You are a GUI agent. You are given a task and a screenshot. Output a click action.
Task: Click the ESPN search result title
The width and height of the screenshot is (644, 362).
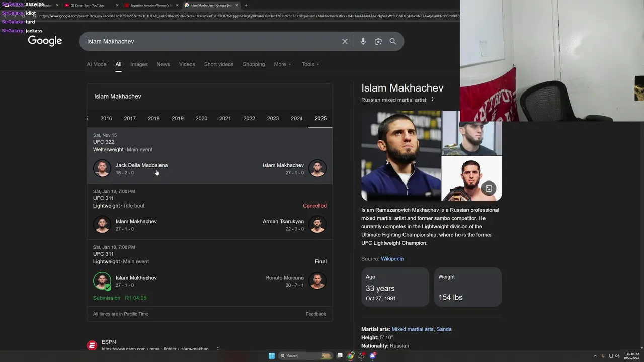point(109,342)
